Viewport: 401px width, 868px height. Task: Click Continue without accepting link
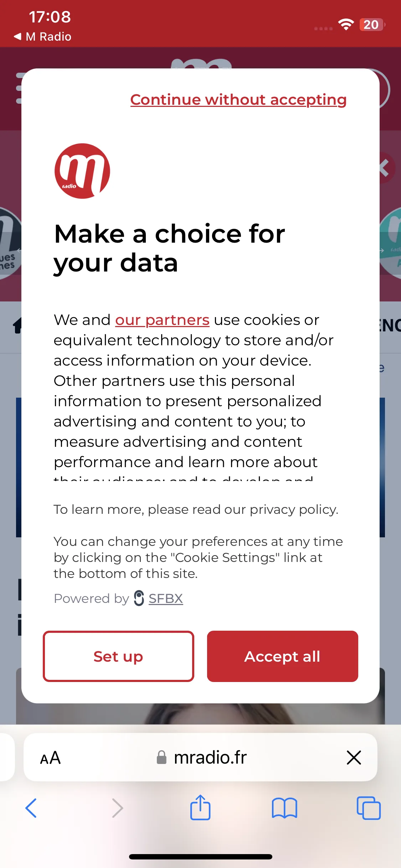click(238, 100)
